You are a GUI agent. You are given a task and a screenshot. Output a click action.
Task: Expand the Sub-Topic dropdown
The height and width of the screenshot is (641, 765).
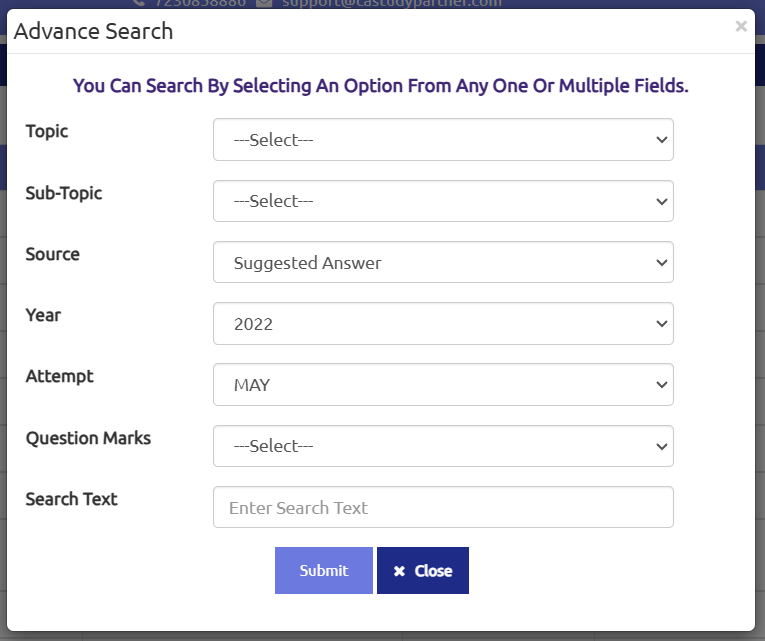443,201
